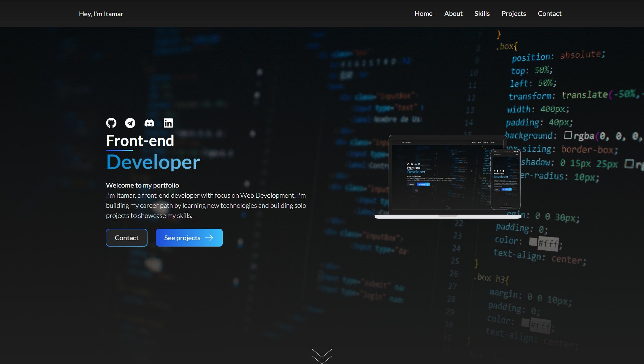Open the LinkedIn social icon
This screenshot has width=644, height=364.
pos(168,123)
